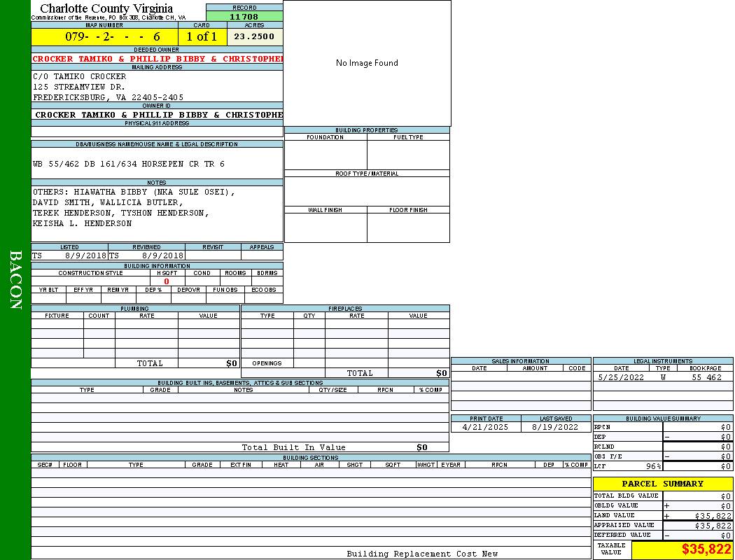
Task: Select the red H SQFT value 0
Action: tap(167, 281)
